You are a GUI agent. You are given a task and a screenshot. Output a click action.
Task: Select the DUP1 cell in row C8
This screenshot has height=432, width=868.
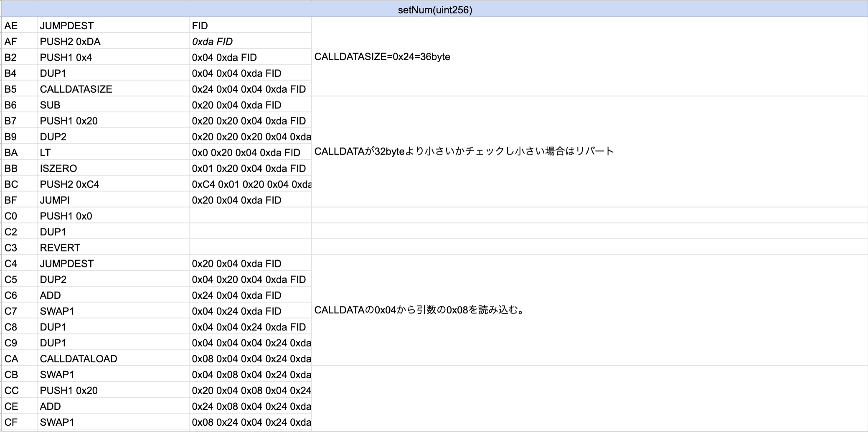[113, 327]
